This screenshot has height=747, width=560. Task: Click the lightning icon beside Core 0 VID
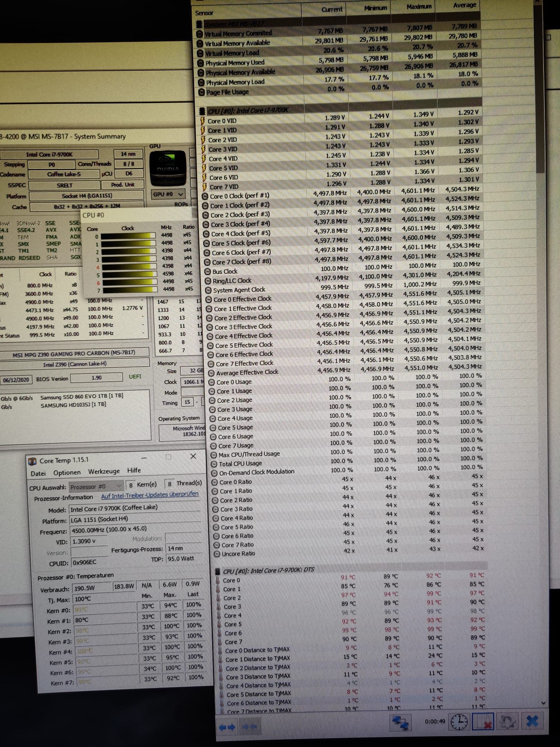click(x=203, y=121)
